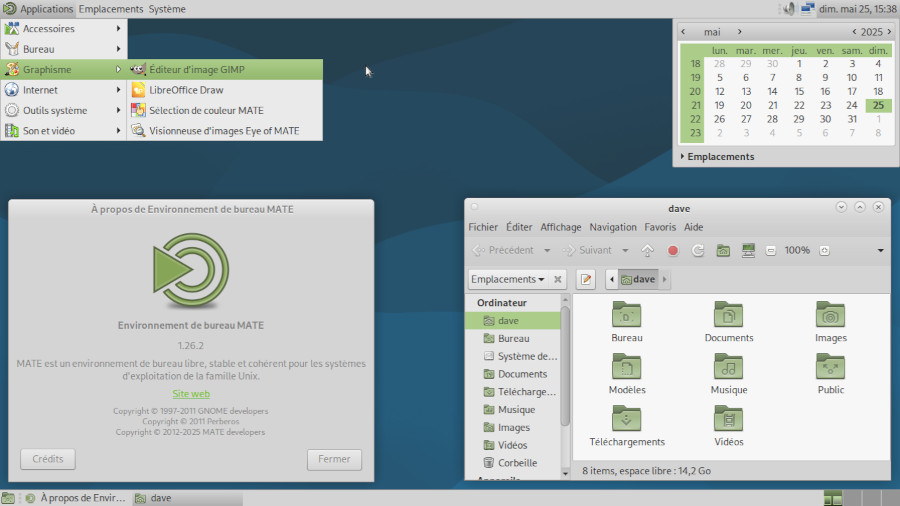900x506 pixels.
Task: Click the 100% zoom level label
Action: [797, 250]
